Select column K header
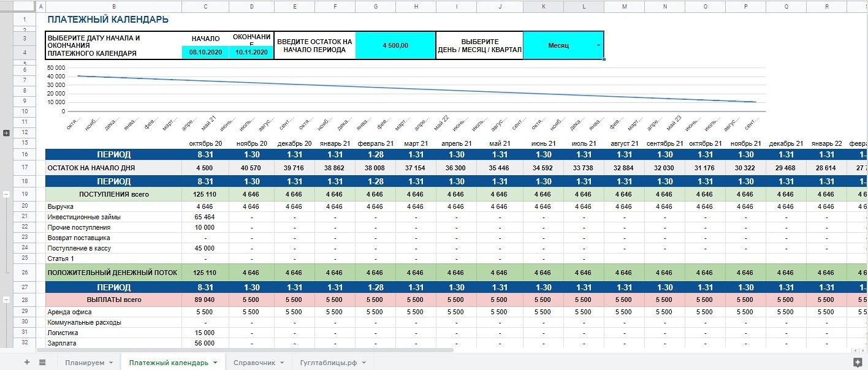This screenshot has height=370, width=868. [x=543, y=6]
